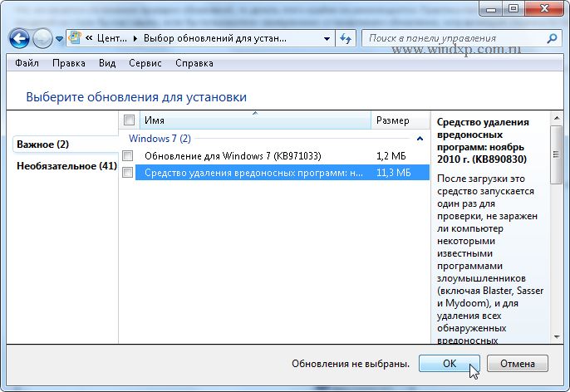The height and width of the screenshot is (392, 570).
Task: Go back with the blue Back arrow
Action: tap(19, 38)
